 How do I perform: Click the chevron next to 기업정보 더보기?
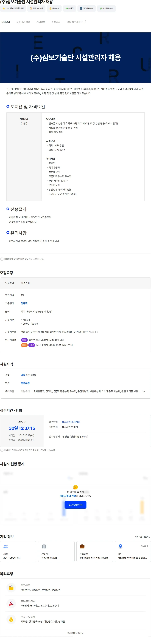(x=150, y=537)
